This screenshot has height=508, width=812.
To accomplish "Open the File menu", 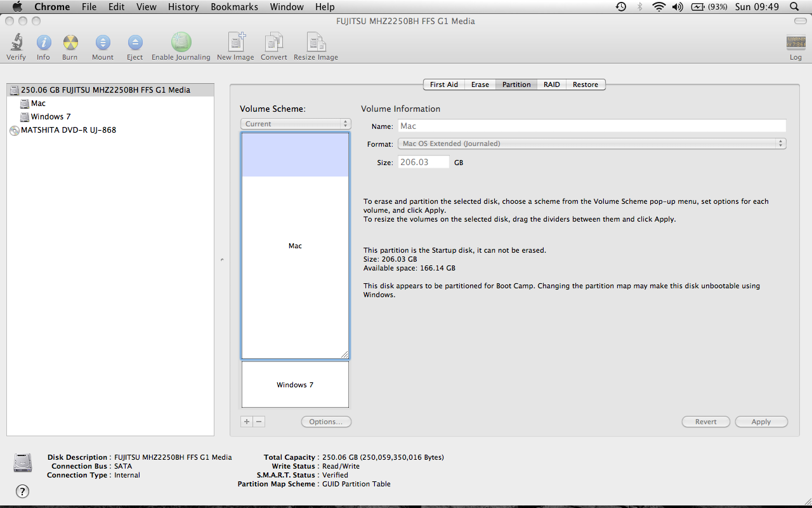I will coord(89,7).
